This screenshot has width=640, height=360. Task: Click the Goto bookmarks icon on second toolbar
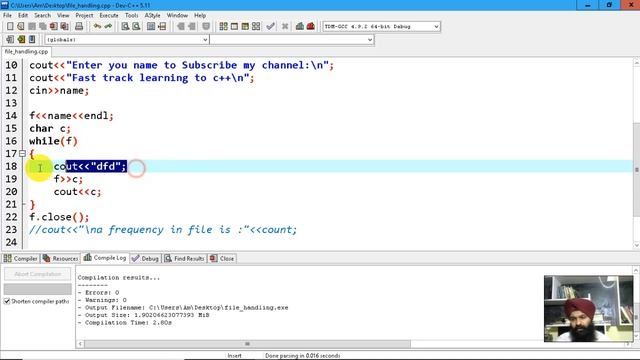pos(32,39)
